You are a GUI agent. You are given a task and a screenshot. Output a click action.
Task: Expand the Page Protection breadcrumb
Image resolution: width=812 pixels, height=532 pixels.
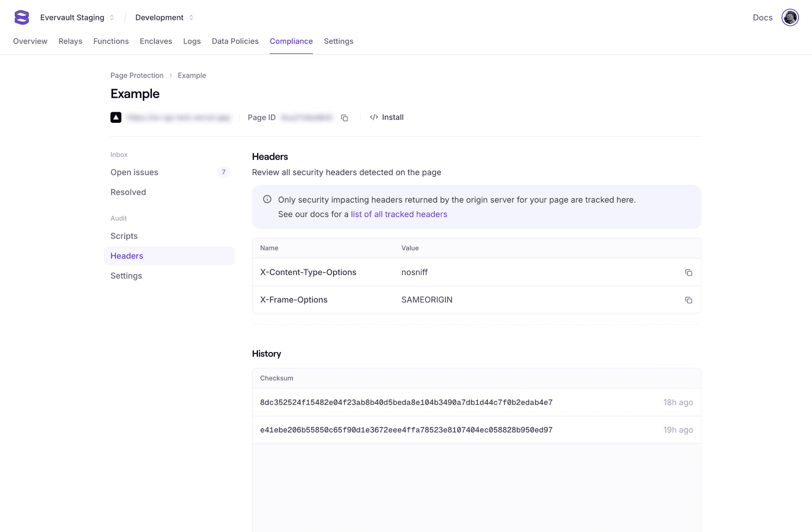137,75
